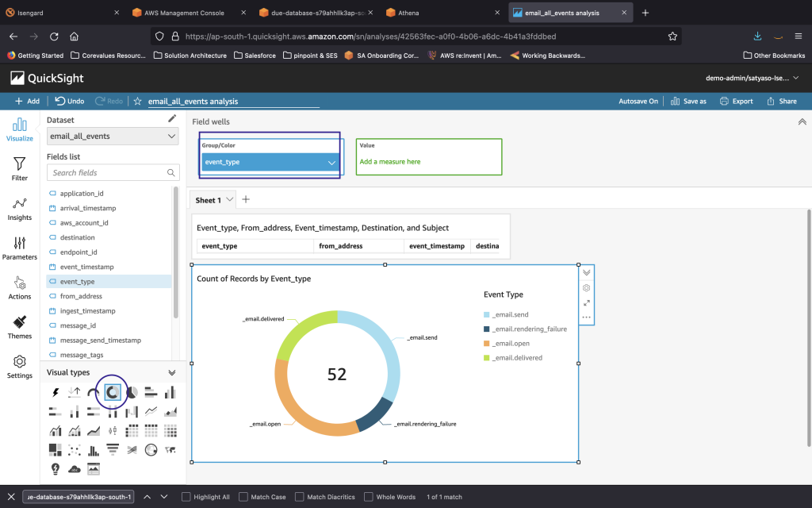Choose the funnel chart visual type

coord(113,450)
